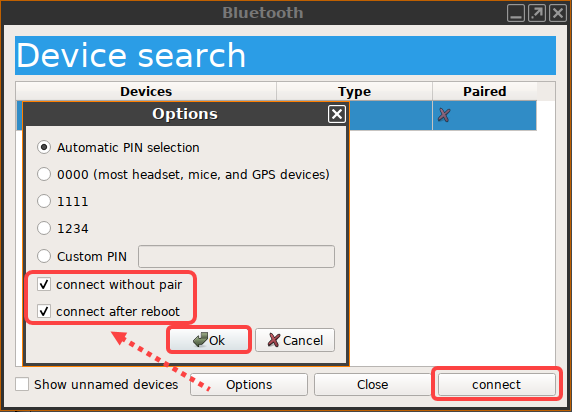Minimize the Bluetooth window
Image resolution: width=572 pixels, height=412 pixels.
click(x=516, y=13)
